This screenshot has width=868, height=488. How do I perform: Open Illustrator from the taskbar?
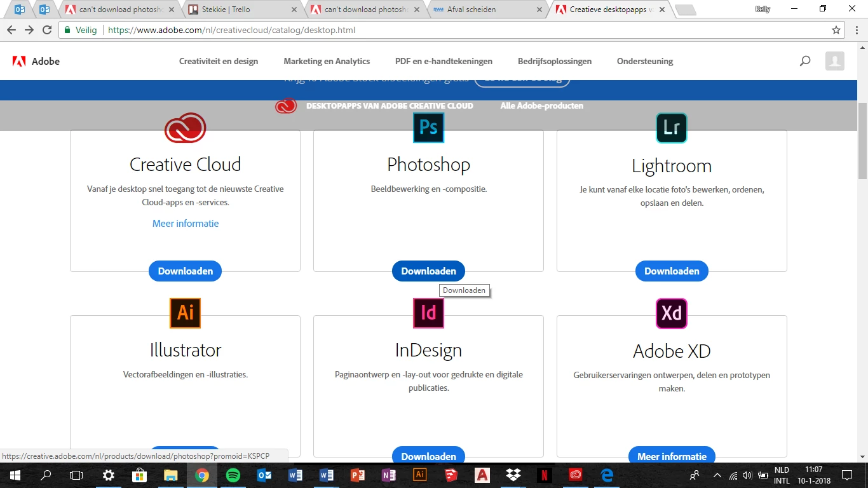(420, 475)
